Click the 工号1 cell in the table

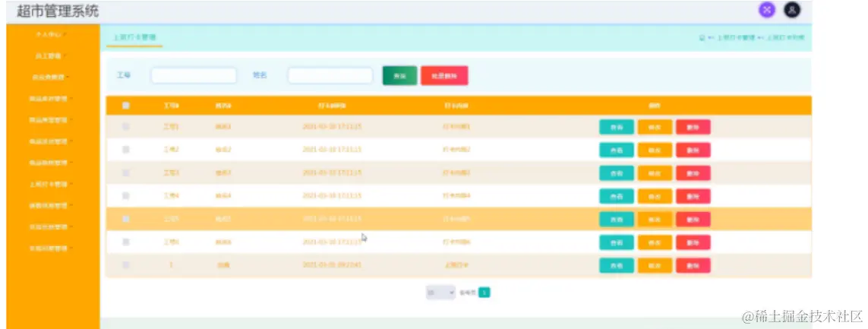tap(171, 127)
